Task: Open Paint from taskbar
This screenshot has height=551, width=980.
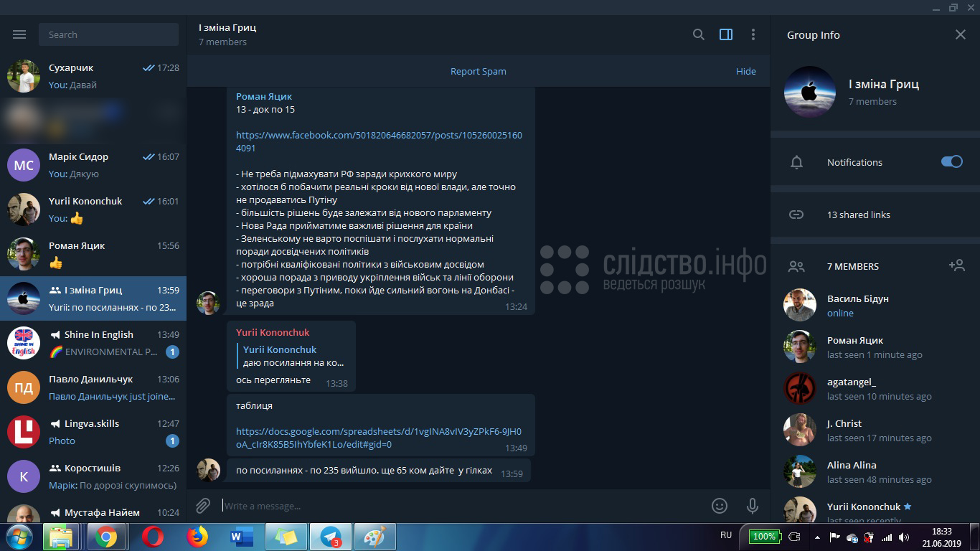Action: coord(375,537)
